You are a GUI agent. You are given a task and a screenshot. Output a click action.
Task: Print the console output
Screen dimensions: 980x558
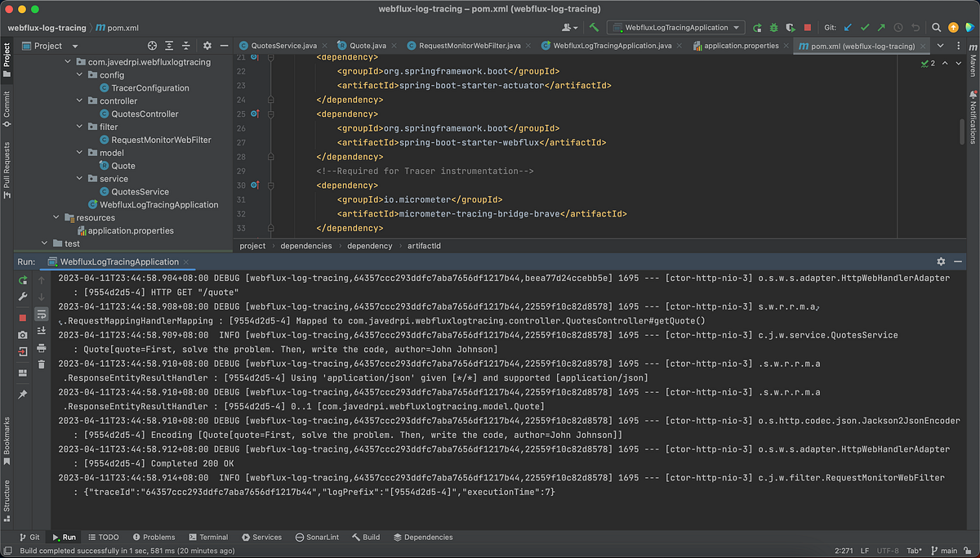click(41, 348)
